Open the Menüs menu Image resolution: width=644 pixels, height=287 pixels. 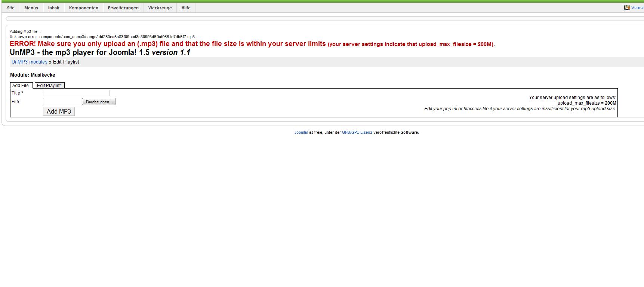(31, 8)
